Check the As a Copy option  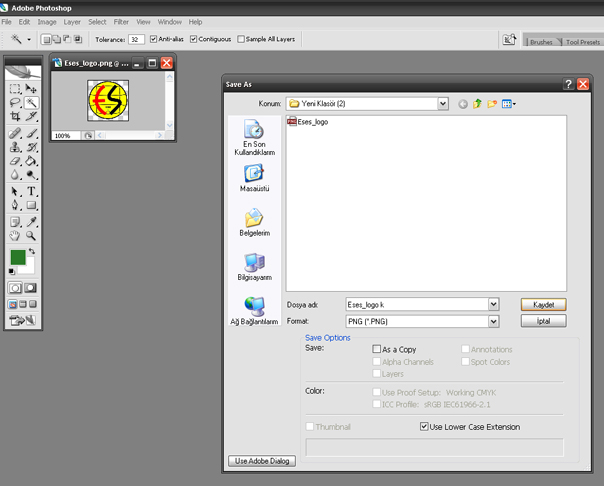376,349
